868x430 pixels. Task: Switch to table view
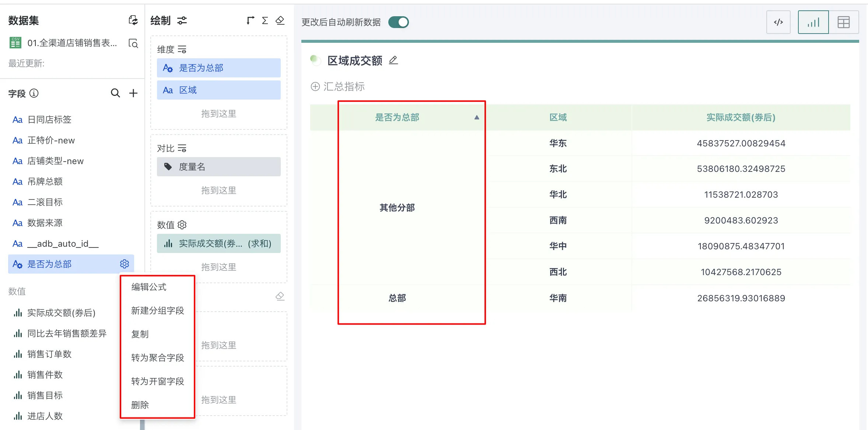843,22
